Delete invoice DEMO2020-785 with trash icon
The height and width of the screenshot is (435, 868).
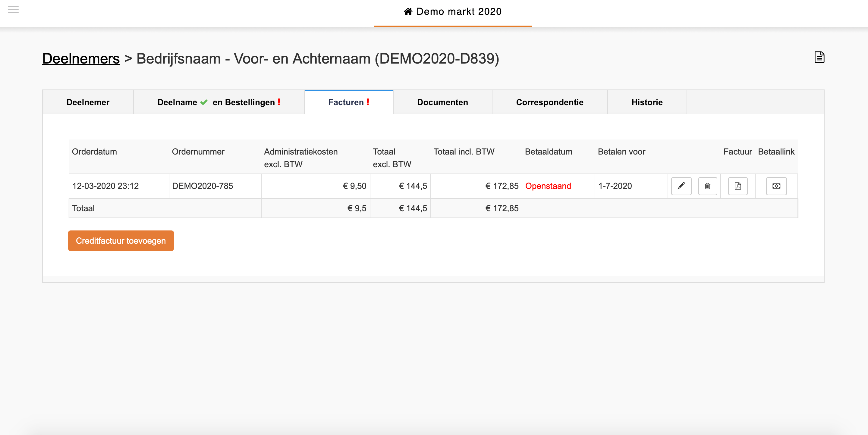[708, 186]
